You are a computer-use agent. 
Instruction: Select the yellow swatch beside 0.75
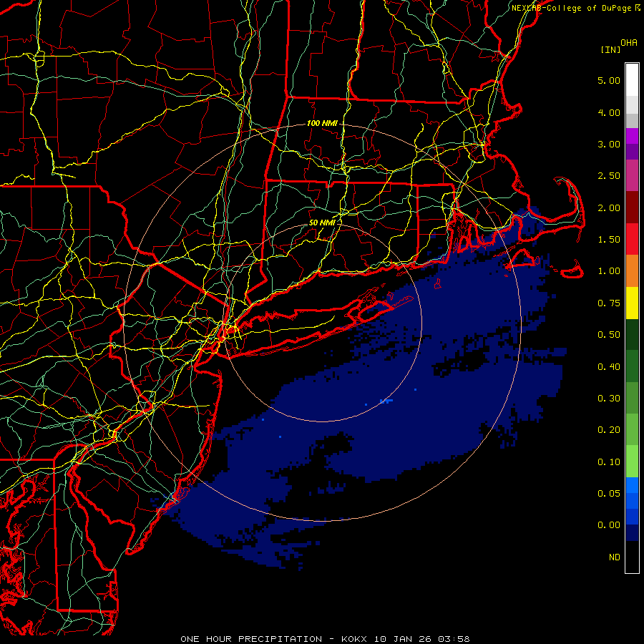[x=632, y=303]
